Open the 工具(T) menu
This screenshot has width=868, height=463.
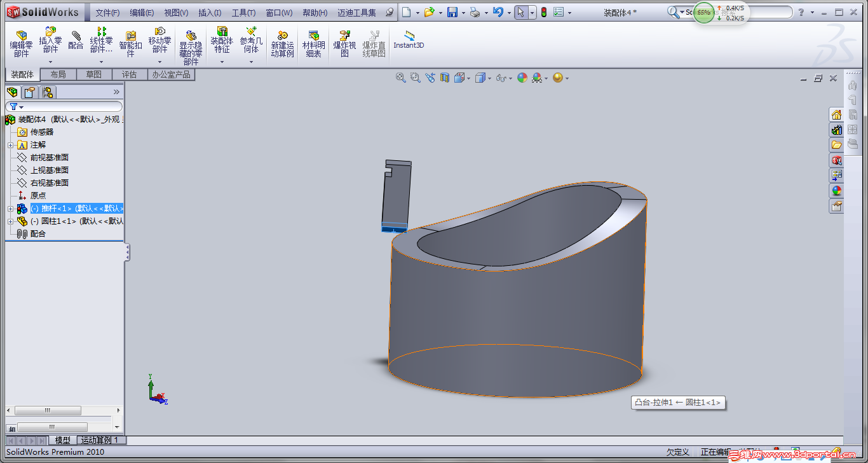pos(243,13)
